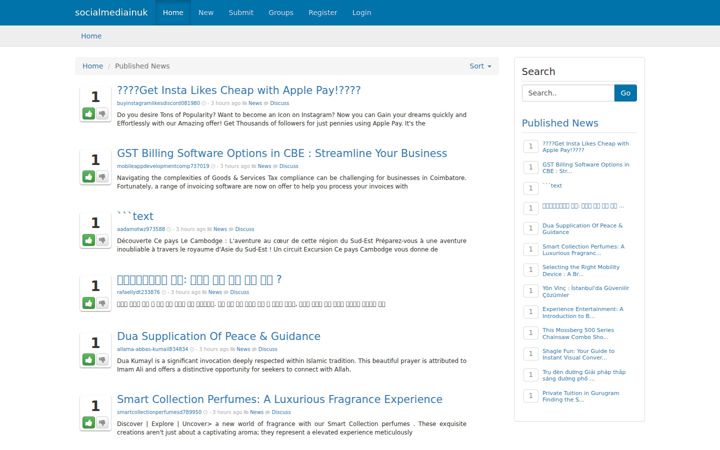Open sidebar link GST Billing Software Options
720x450 pixels.
tap(586, 168)
